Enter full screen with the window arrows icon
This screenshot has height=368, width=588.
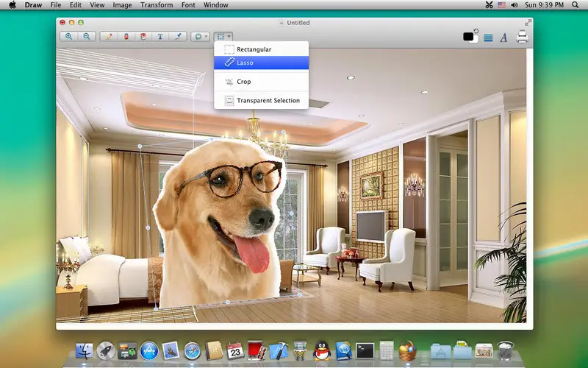[x=528, y=23]
